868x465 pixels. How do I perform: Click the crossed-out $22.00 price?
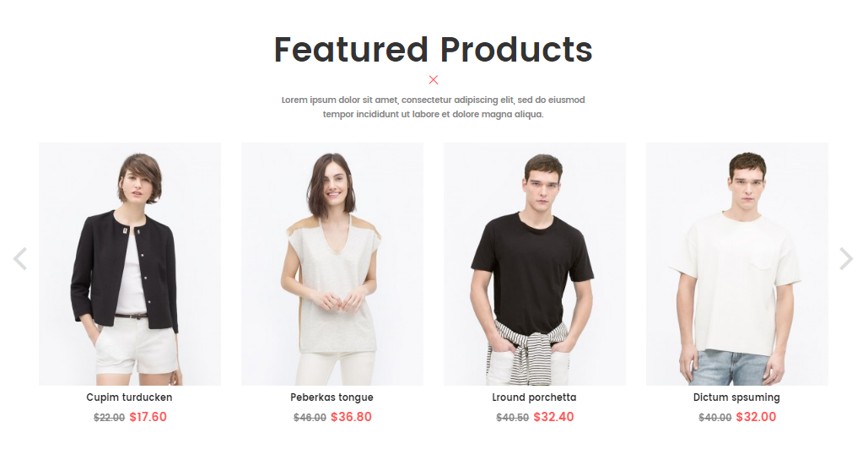click(x=109, y=418)
